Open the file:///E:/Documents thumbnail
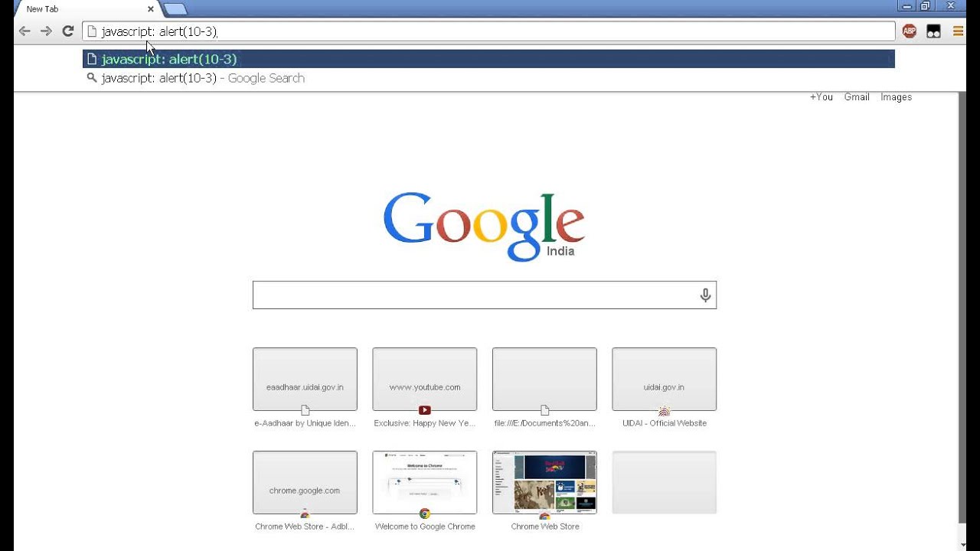The height and width of the screenshot is (551, 980). [x=544, y=379]
